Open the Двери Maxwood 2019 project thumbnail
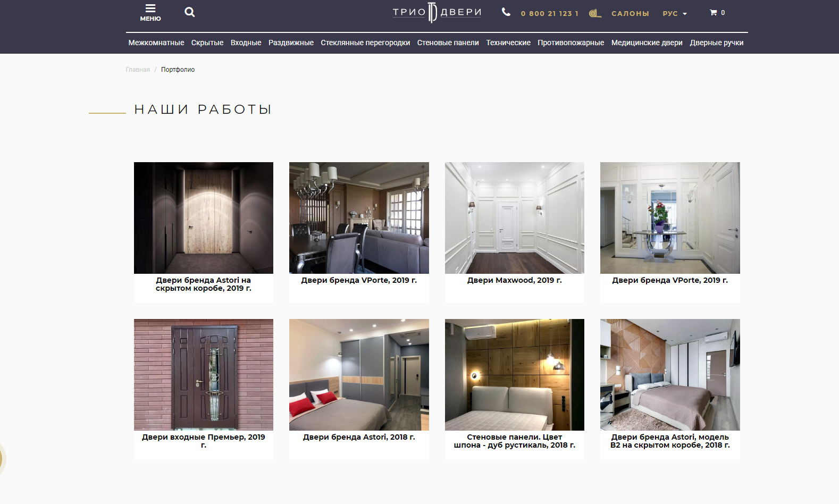Image resolution: width=839 pixels, height=504 pixels. tap(514, 218)
